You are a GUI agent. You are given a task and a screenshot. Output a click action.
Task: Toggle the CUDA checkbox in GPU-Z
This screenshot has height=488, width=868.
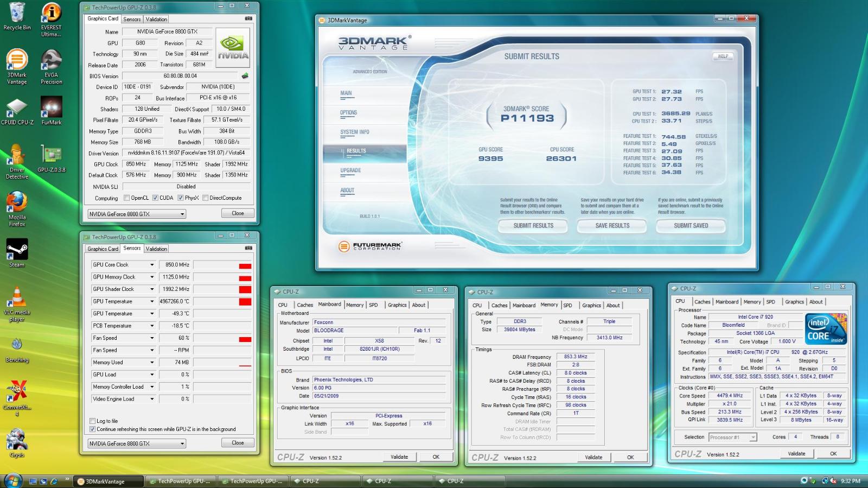(x=155, y=198)
